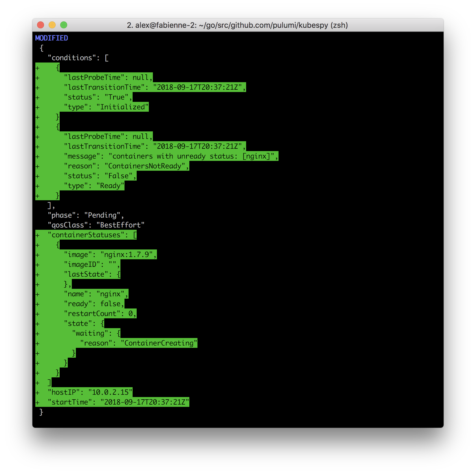The width and height of the screenshot is (476, 474).
Task: Click the hostIP value 10.0.2.15
Action: [x=110, y=392]
